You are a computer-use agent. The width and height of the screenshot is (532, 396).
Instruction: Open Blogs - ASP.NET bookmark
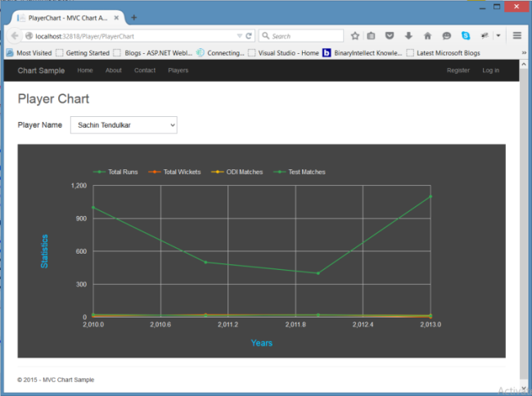tap(153, 53)
